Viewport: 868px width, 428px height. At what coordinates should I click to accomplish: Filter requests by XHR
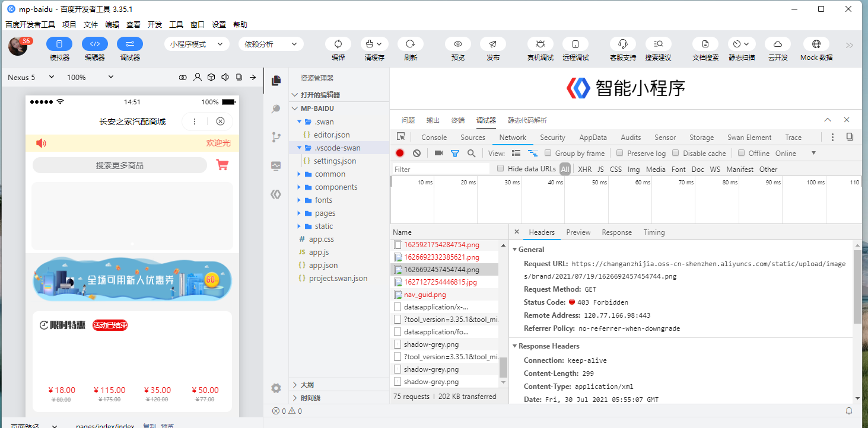(584, 169)
